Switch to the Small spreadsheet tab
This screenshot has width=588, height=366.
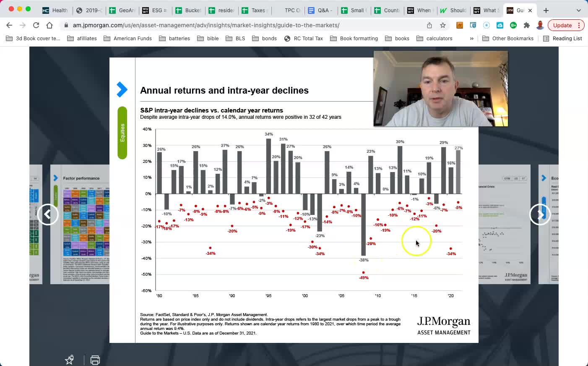tap(354, 10)
